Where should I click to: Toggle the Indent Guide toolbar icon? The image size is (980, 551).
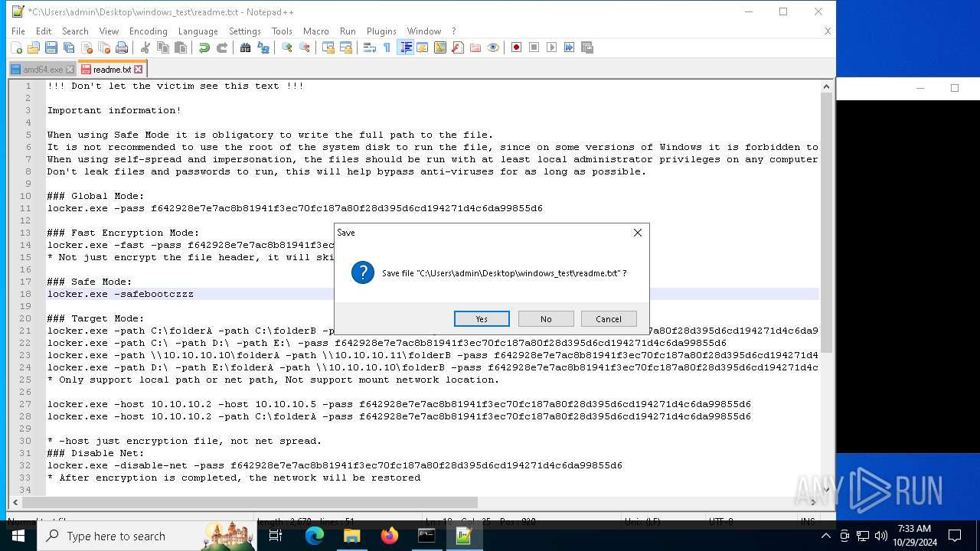coord(405,47)
